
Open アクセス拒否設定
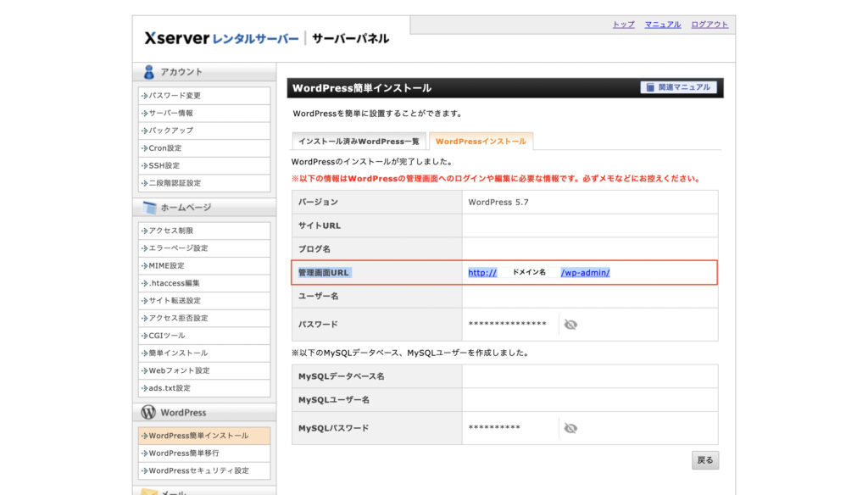click(x=203, y=319)
